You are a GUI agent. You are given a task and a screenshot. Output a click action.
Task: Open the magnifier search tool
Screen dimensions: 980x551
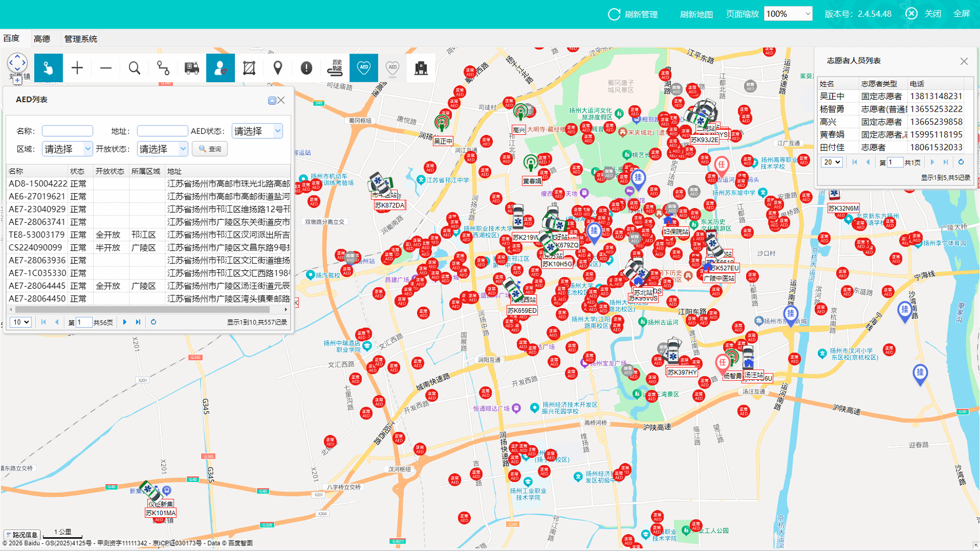tap(134, 68)
